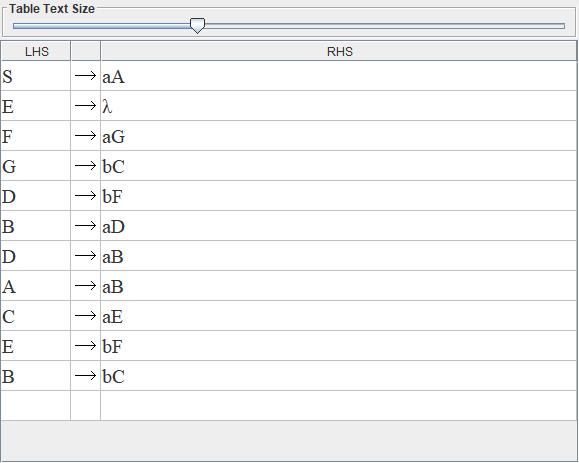
Task: Click the arrow cell in the B→aD row
Action: [85, 226]
